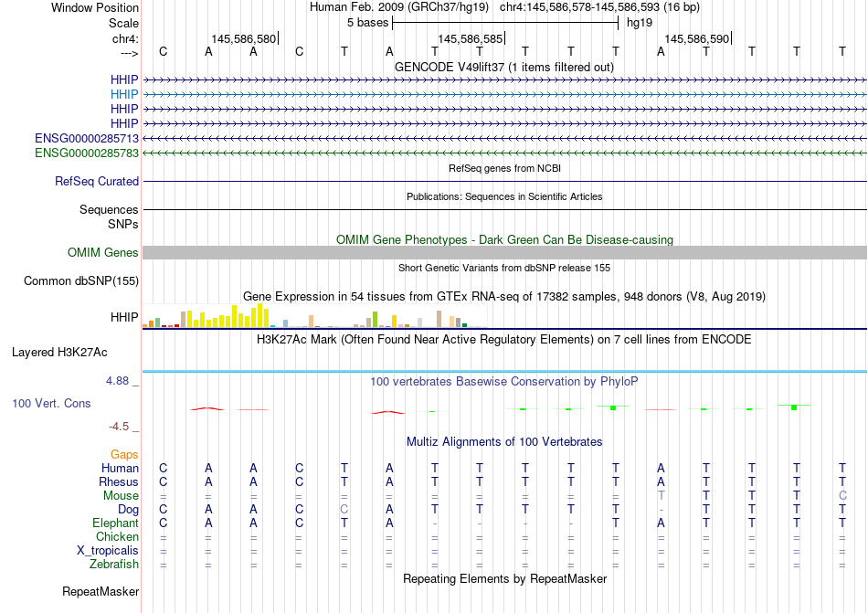Click the 4.88 PhyloP upper scale value

coord(117,381)
